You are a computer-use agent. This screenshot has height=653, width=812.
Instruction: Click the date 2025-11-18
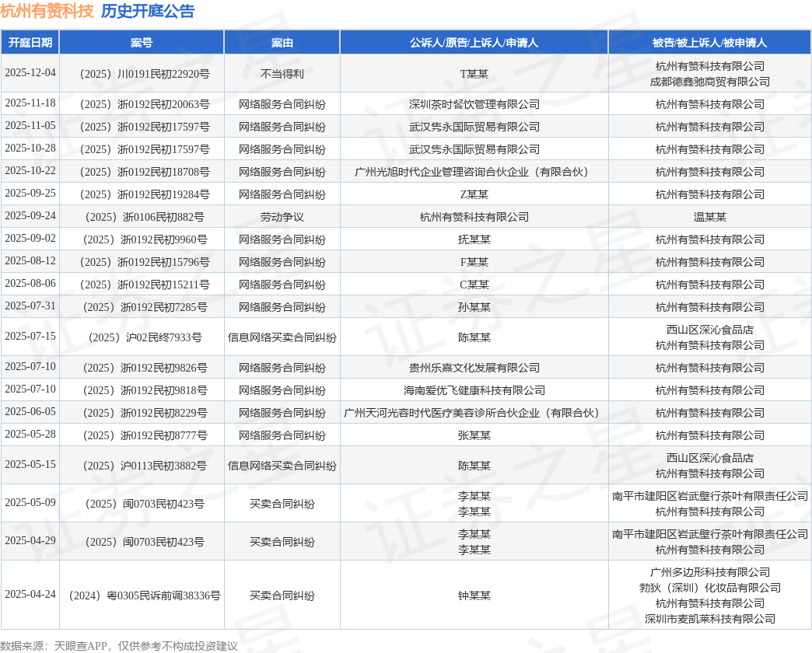pos(30,103)
